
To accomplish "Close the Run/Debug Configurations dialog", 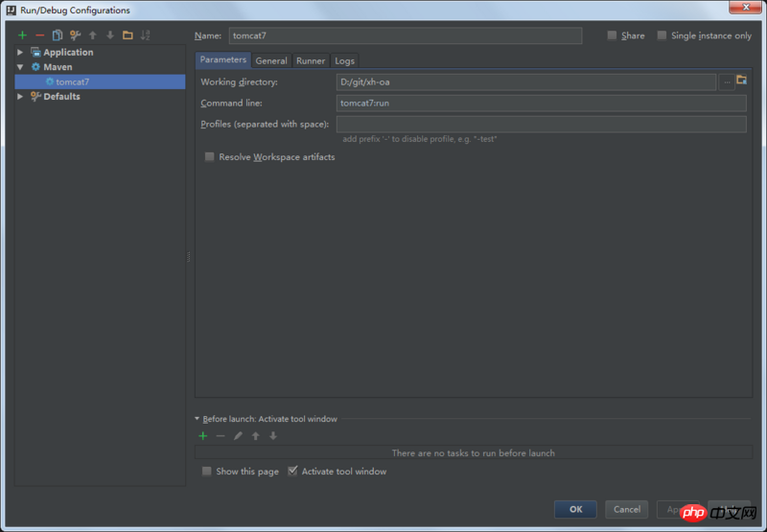I will (747, 7).
